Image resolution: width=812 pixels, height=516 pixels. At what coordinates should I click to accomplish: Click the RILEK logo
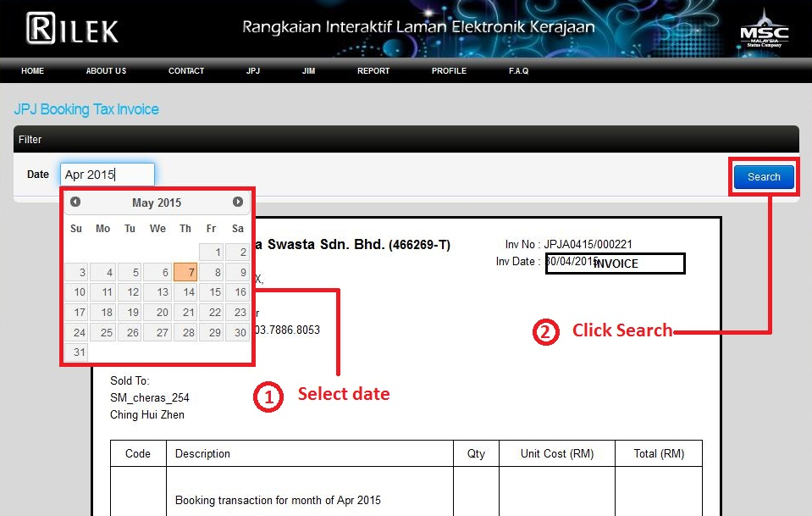click(x=72, y=29)
